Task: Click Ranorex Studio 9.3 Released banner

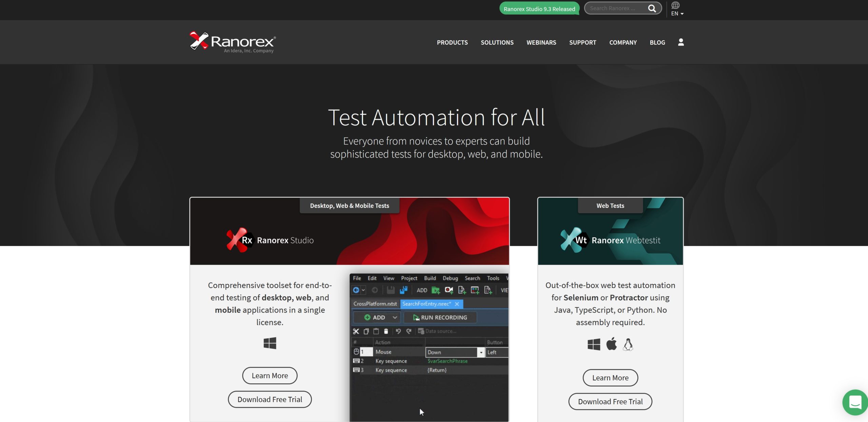Action: [539, 9]
